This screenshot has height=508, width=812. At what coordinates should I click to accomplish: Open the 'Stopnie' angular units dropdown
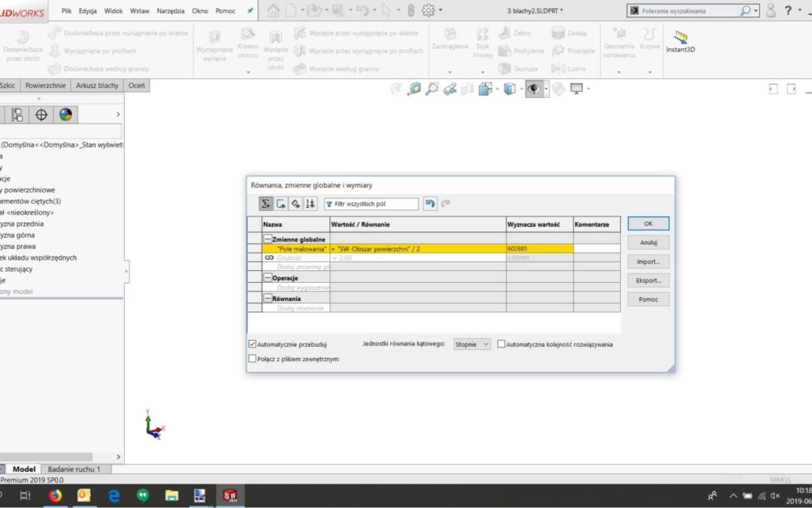pyautogui.click(x=472, y=344)
